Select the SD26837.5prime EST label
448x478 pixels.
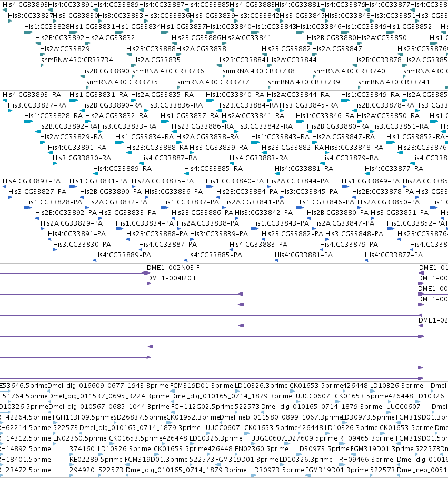140,417
